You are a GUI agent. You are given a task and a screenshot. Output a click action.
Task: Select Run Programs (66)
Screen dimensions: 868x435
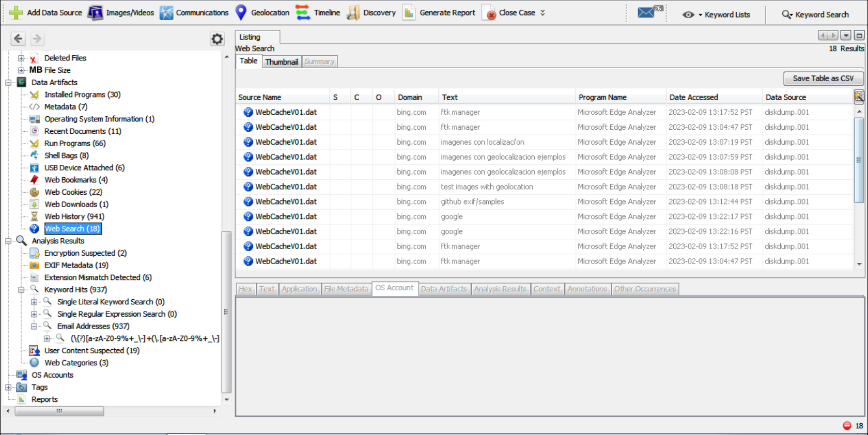[75, 144]
